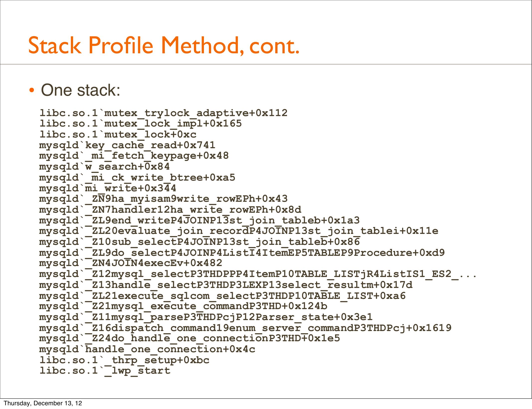Image resolution: width=532 pixels, height=409 pixels.
Task: Select the _thrp_setup+0xbc line
Action: [124, 360]
